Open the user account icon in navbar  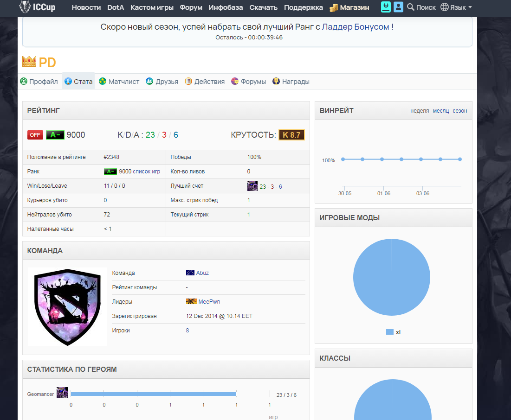click(398, 7)
